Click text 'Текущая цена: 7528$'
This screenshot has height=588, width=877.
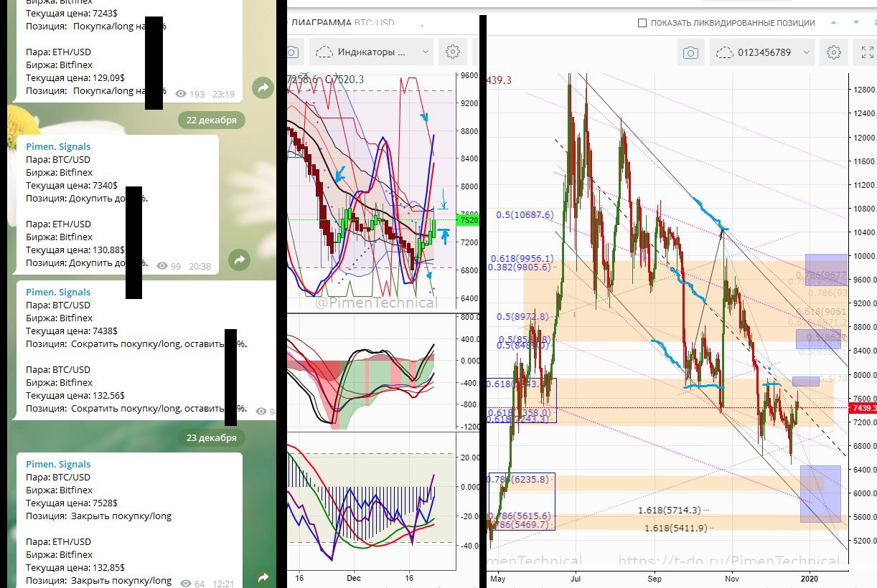tap(72, 503)
